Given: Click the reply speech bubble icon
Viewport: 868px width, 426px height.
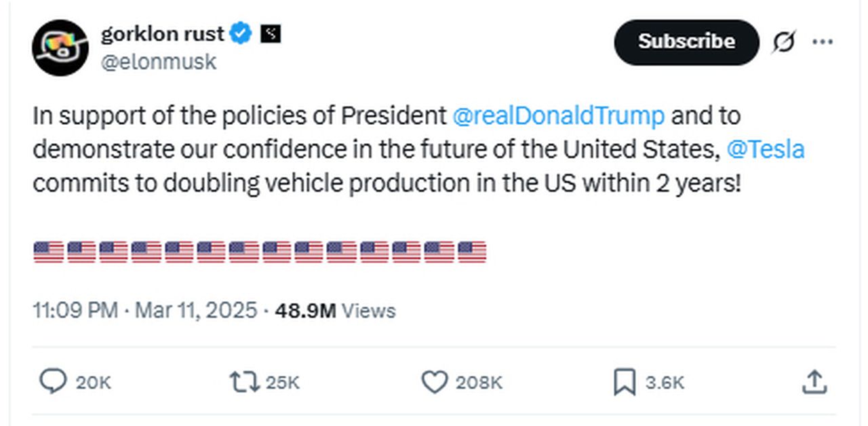Looking at the screenshot, I should pos(52,382).
